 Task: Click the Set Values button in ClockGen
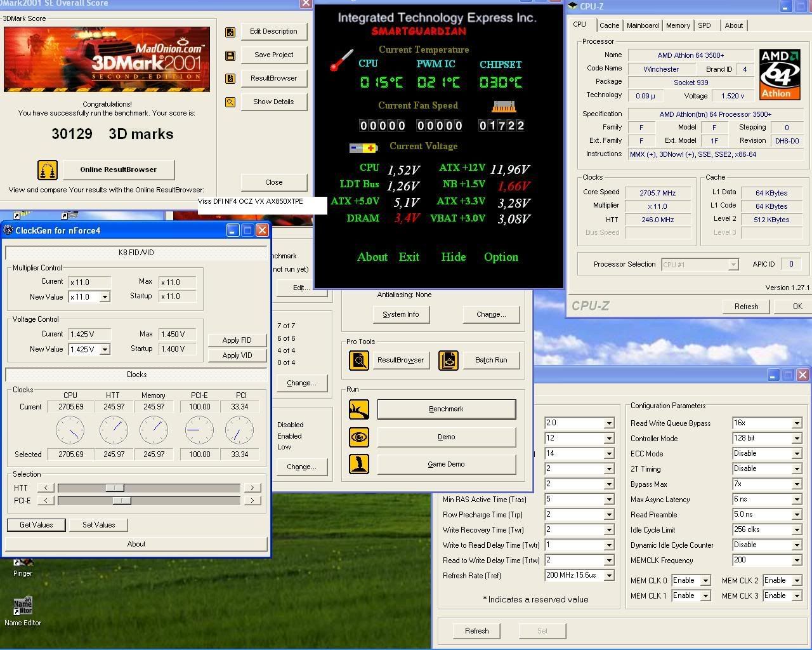point(99,525)
